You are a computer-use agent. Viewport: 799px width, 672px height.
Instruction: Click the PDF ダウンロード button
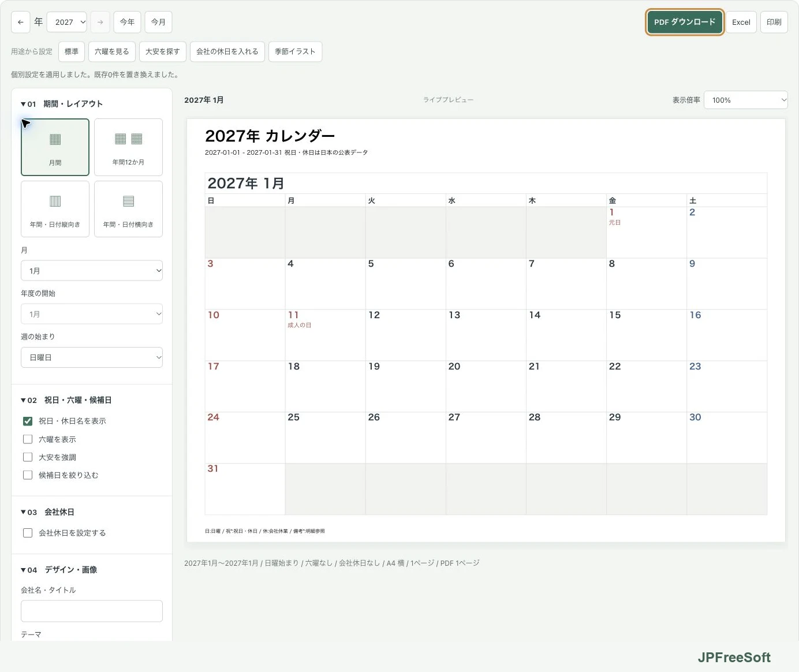(x=685, y=22)
